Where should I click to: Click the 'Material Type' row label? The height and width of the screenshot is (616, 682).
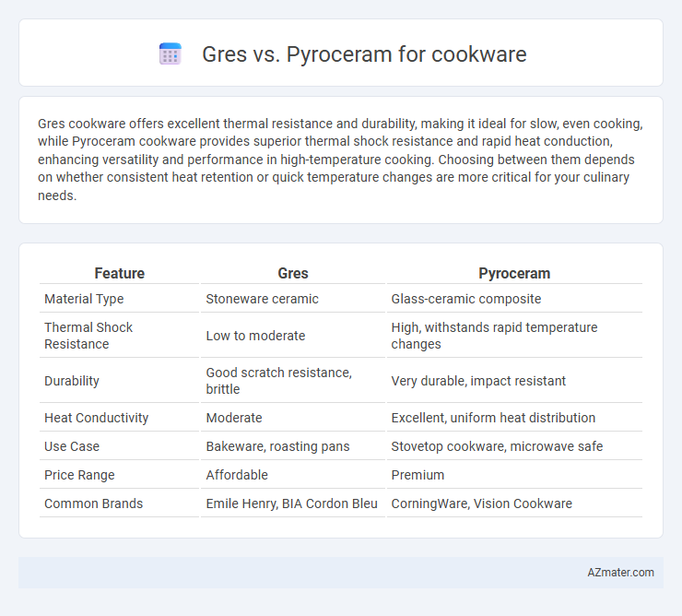click(84, 299)
